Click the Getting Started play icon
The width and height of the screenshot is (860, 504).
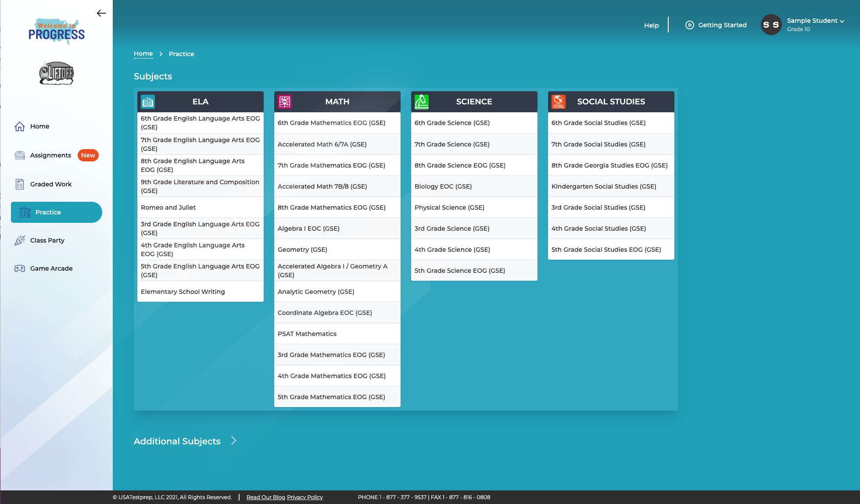click(x=689, y=25)
